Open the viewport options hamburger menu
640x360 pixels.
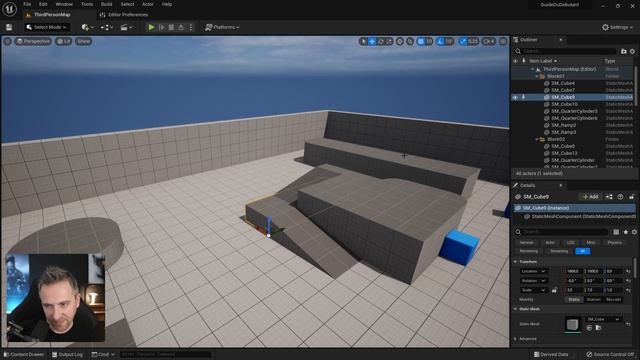point(8,41)
